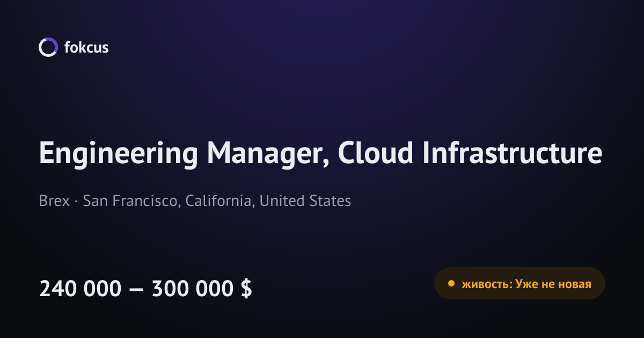Select the Brex company name

(54, 201)
